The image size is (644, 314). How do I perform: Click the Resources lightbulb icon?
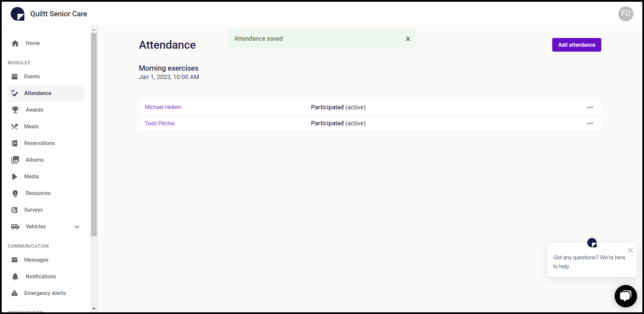pos(15,193)
